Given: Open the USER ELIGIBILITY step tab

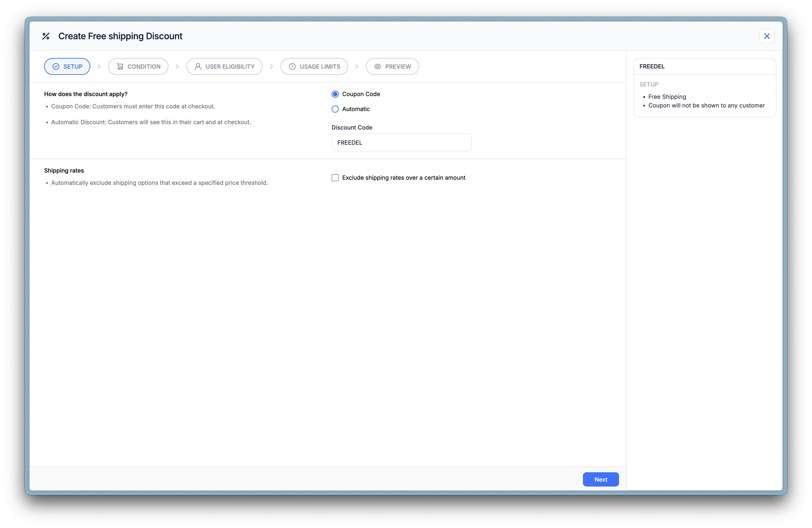Looking at the screenshot, I should coord(224,66).
